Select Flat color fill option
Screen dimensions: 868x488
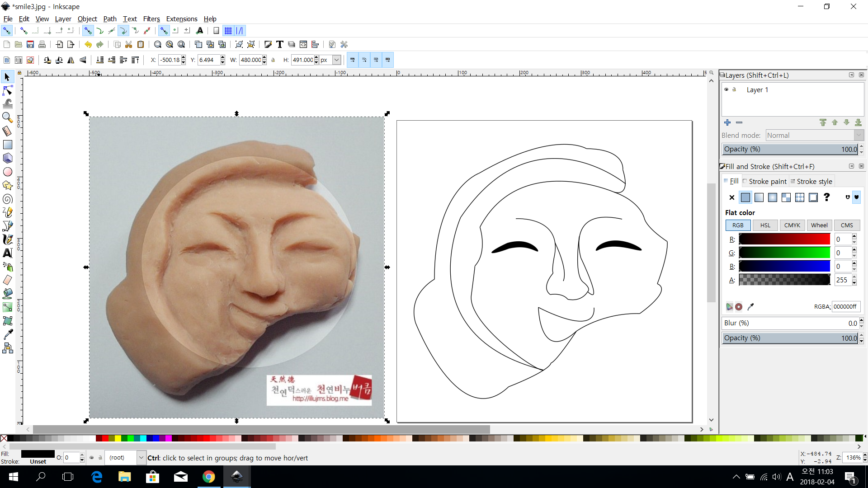745,197
